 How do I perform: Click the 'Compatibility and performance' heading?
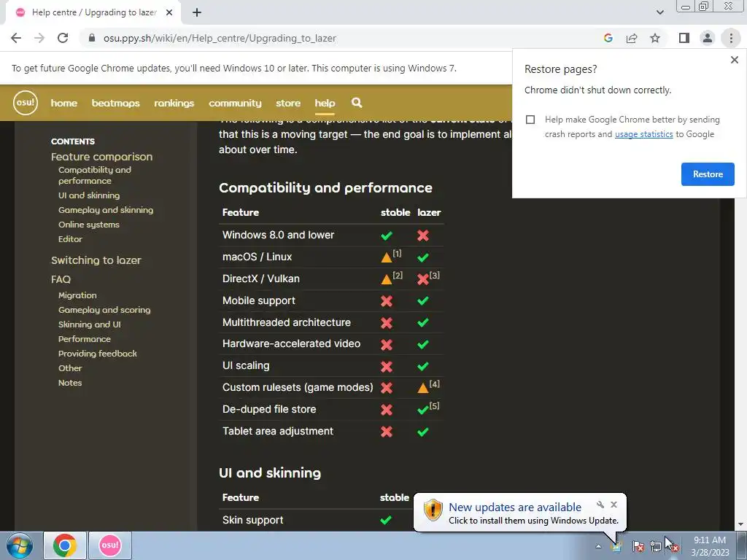point(325,188)
